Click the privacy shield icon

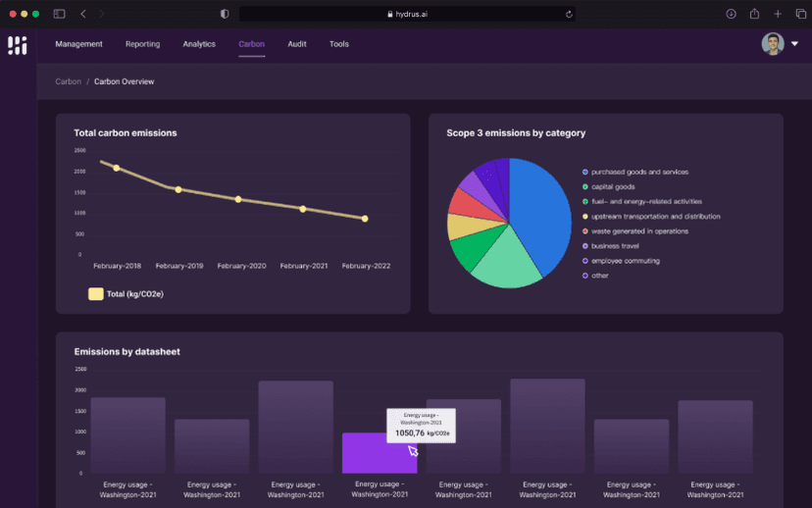click(x=225, y=14)
